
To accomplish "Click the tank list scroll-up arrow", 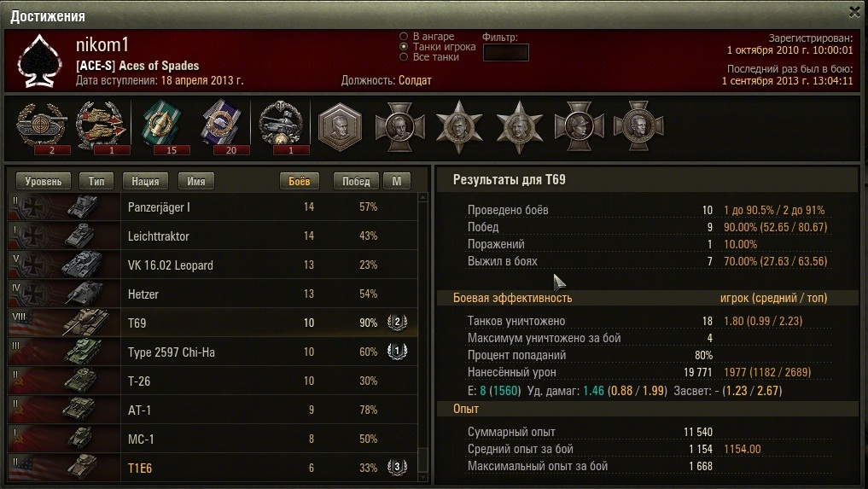I will (x=423, y=197).
